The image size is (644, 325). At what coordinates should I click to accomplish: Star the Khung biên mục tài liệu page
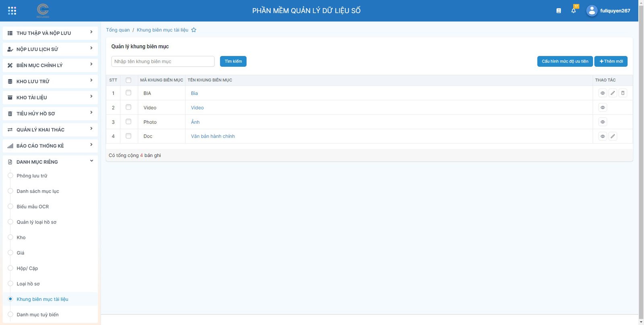tap(194, 30)
